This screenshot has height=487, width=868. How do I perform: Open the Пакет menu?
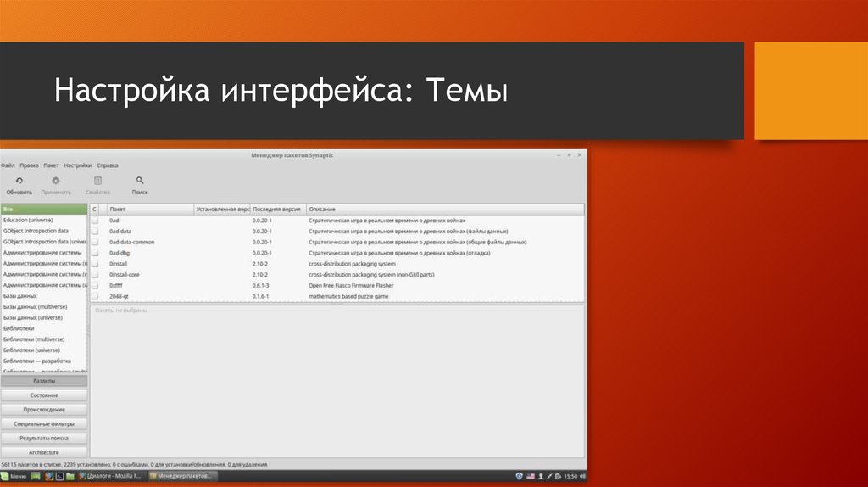51,165
